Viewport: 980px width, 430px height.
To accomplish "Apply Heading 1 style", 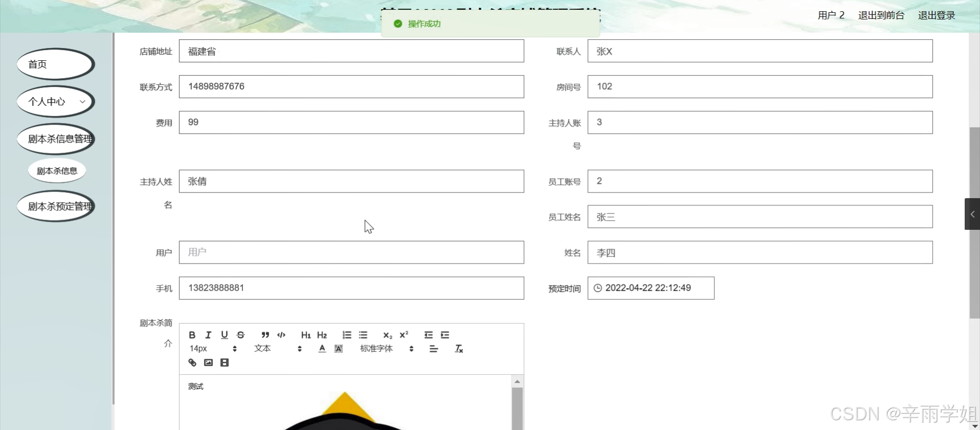I will [306, 335].
